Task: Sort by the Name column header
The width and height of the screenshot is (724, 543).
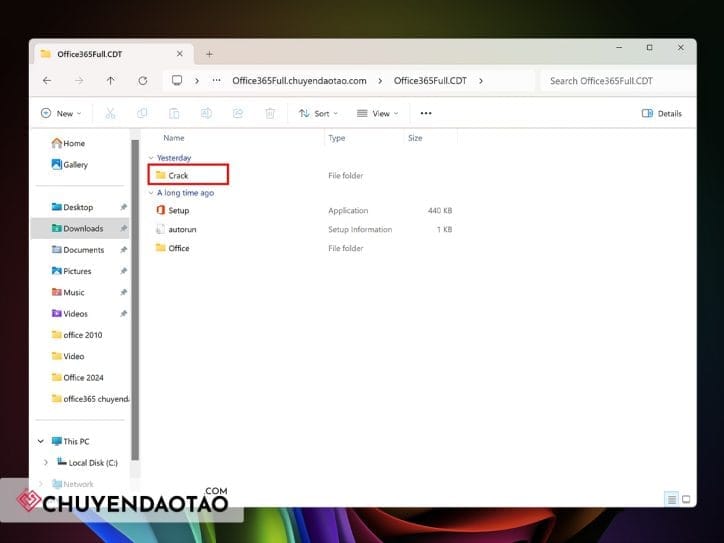Action: (x=174, y=138)
